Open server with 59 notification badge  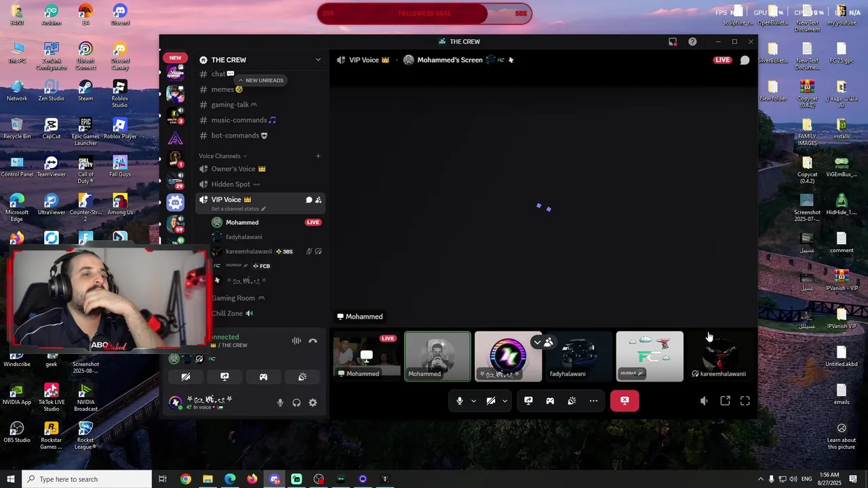pyautogui.click(x=176, y=224)
